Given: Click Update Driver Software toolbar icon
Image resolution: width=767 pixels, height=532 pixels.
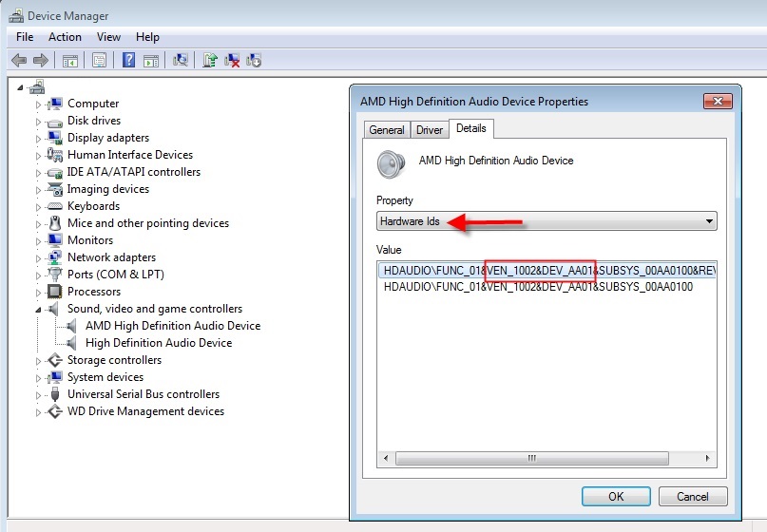Looking at the screenshot, I should click(x=210, y=60).
